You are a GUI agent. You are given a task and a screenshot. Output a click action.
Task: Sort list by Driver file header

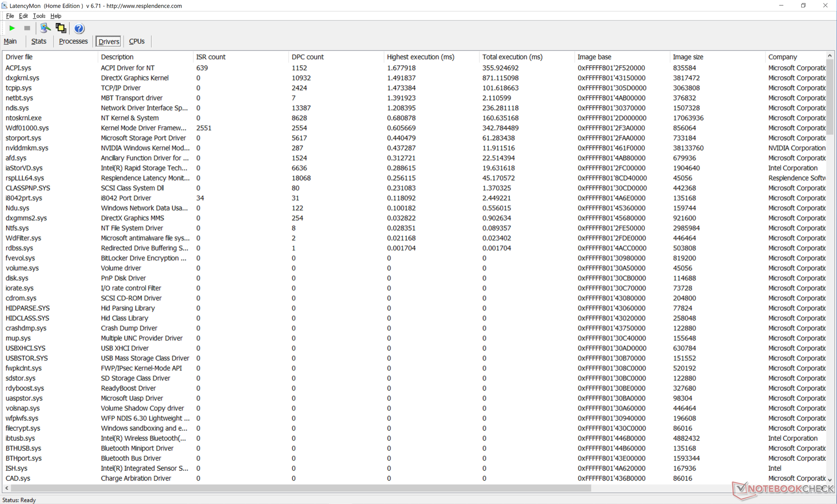click(19, 57)
